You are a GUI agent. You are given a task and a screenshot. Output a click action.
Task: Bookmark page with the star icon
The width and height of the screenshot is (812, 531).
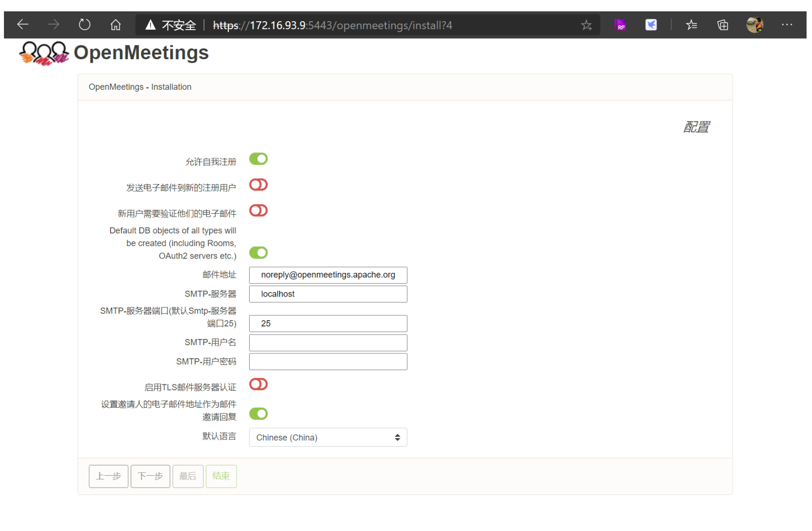(x=586, y=25)
